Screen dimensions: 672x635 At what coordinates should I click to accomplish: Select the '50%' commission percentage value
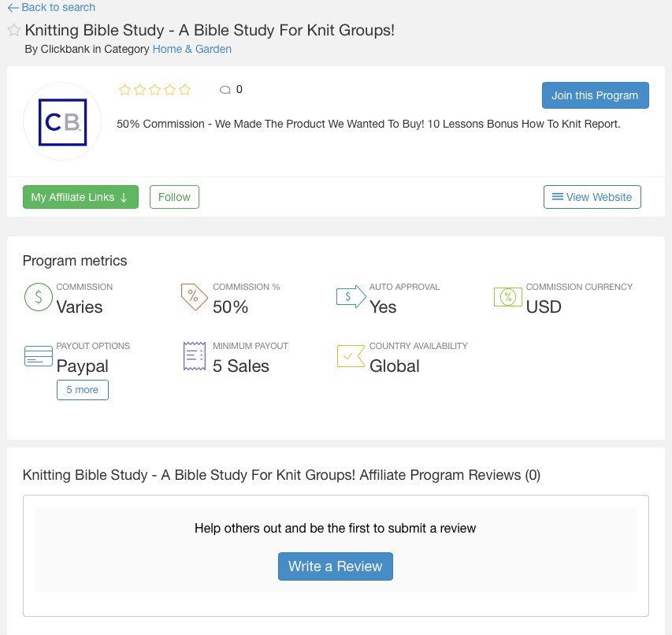pos(231,306)
